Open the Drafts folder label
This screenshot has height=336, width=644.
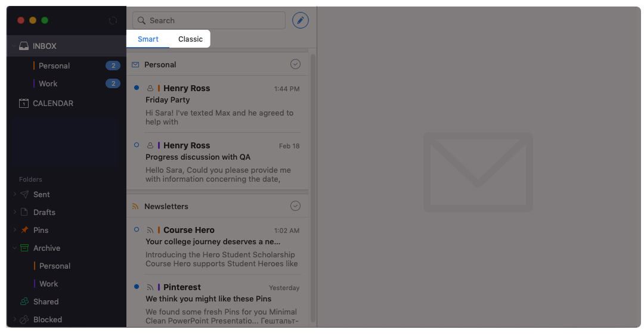44,212
